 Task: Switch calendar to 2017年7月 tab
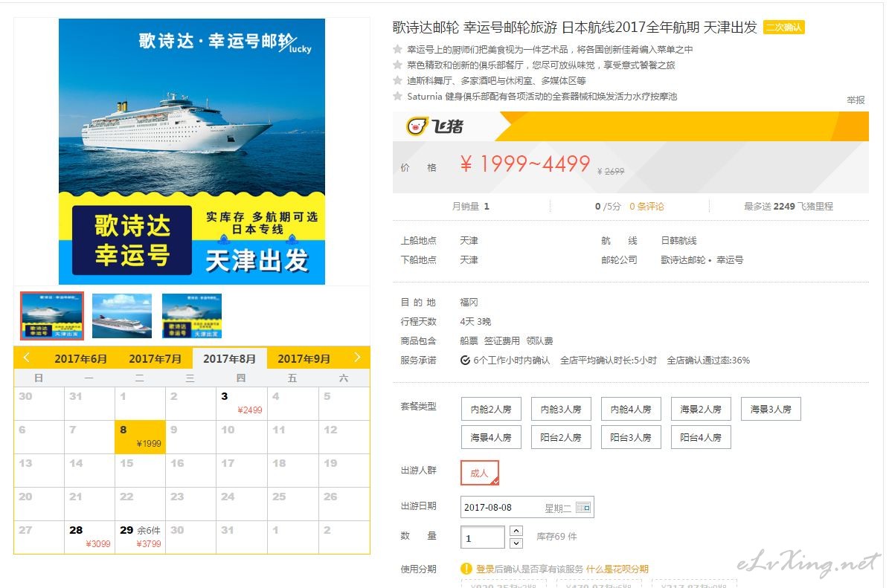pos(155,358)
